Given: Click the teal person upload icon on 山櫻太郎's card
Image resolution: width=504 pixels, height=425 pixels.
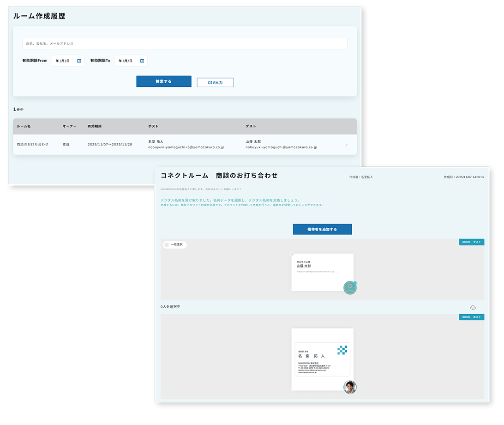Looking at the screenshot, I should click(x=350, y=287).
